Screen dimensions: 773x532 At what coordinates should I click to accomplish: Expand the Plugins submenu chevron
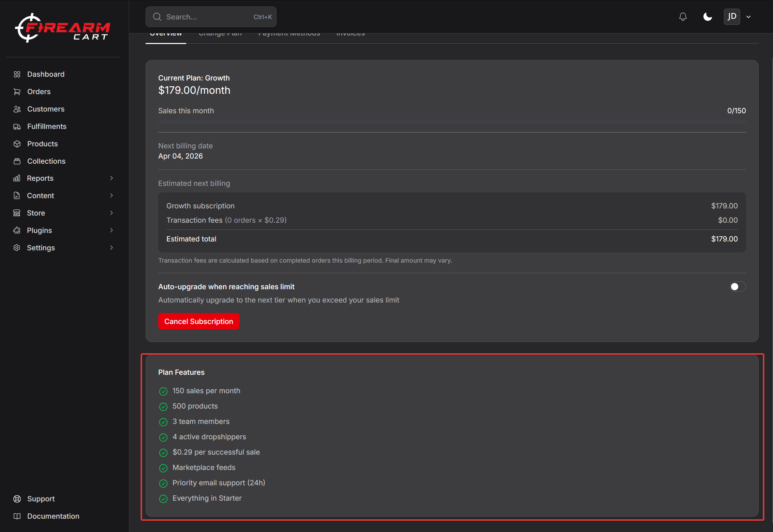[112, 231]
